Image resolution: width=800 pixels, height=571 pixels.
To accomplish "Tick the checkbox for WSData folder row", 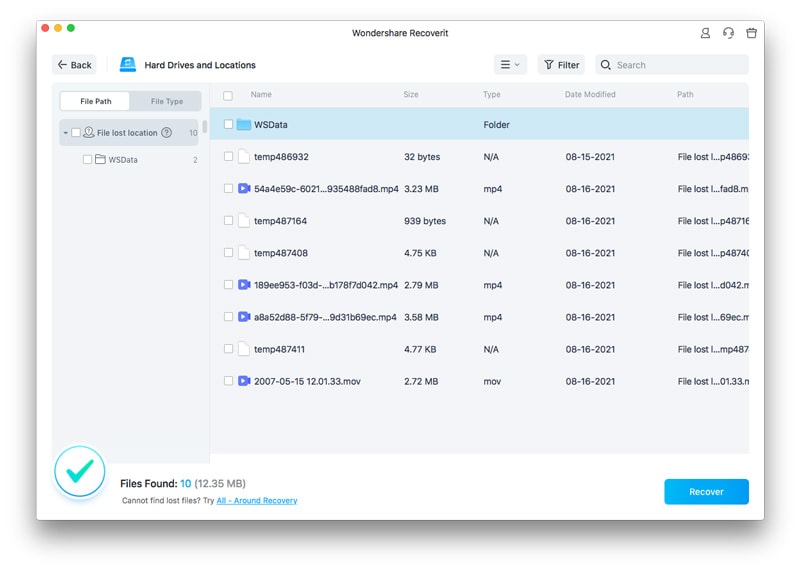I will click(228, 124).
